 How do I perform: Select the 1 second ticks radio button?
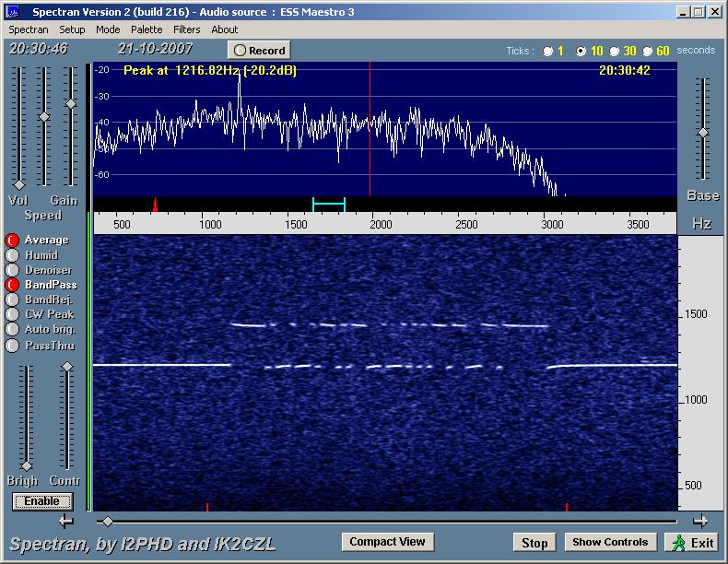[x=549, y=51]
